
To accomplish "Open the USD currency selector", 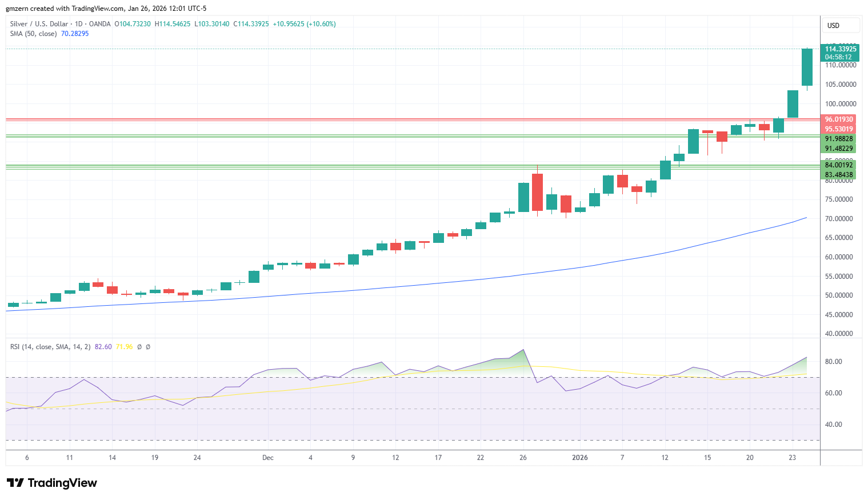I will click(x=841, y=25).
